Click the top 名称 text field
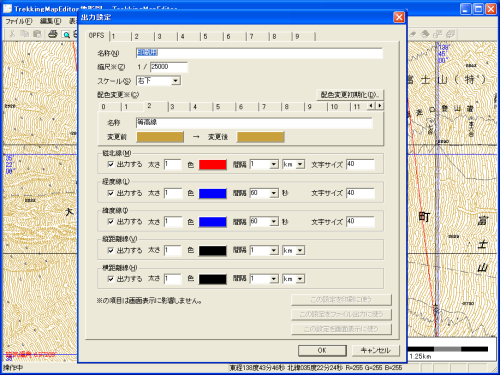 (x=259, y=53)
